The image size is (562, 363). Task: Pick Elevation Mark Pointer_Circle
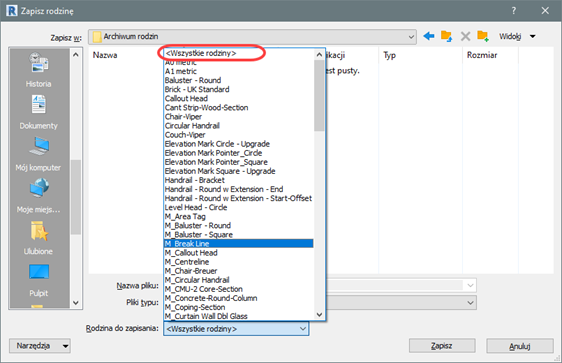coord(213,153)
